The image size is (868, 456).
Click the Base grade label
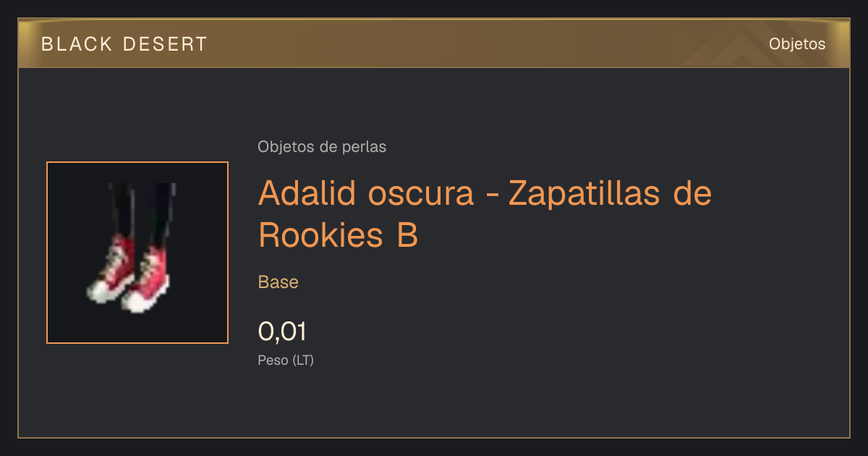[x=278, y=282]
